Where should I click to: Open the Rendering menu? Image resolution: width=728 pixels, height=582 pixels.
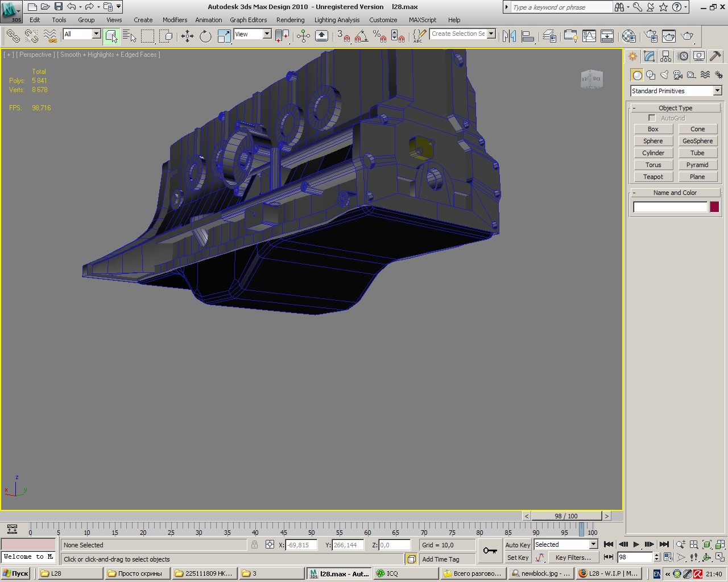[290, 20]
